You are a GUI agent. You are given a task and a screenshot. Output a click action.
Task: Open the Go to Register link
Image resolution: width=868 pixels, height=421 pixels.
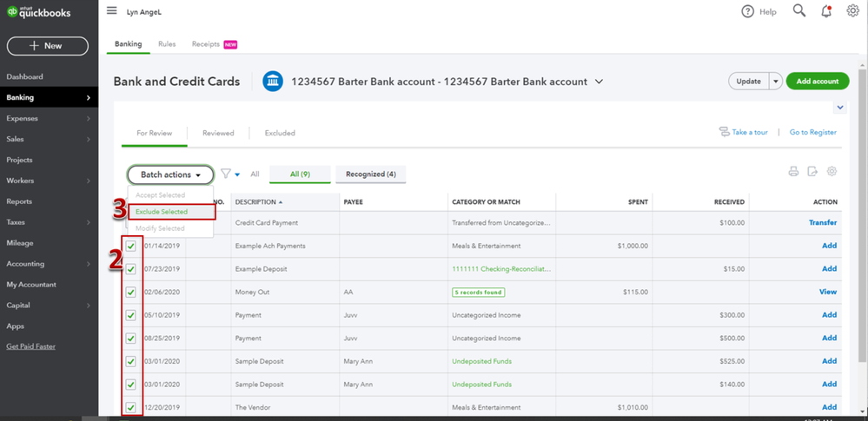point(812,132)
